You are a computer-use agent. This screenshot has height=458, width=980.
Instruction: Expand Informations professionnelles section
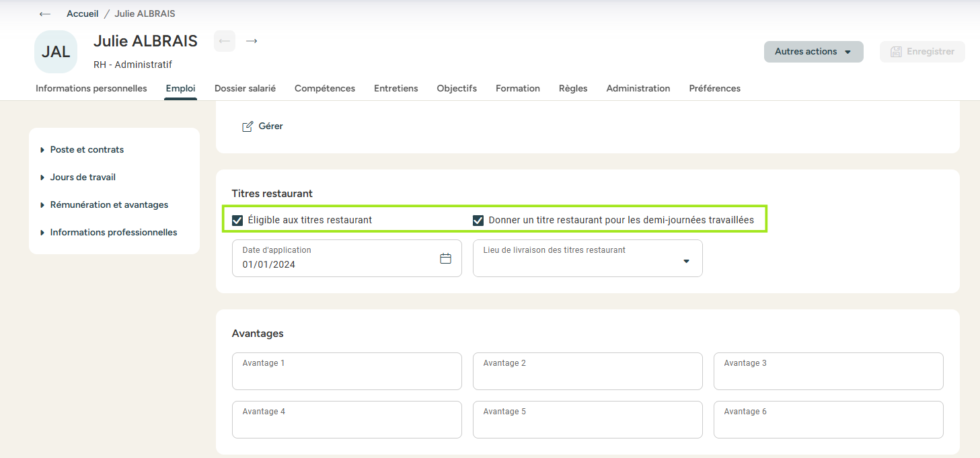point(113,233)
